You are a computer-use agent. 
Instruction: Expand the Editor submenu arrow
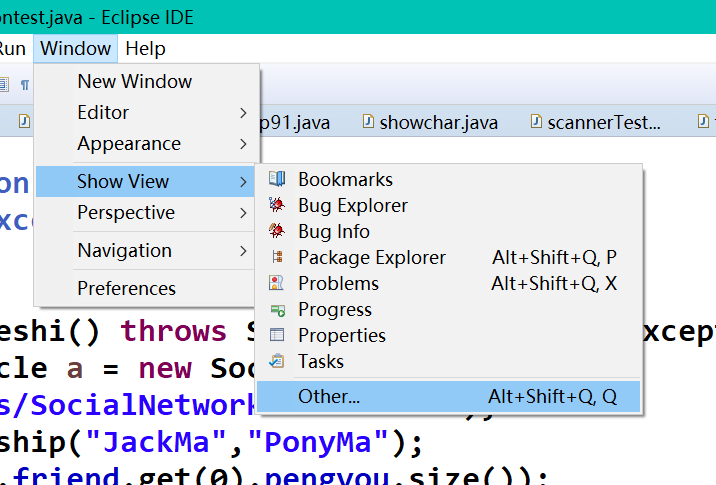(x=243, y=113)
